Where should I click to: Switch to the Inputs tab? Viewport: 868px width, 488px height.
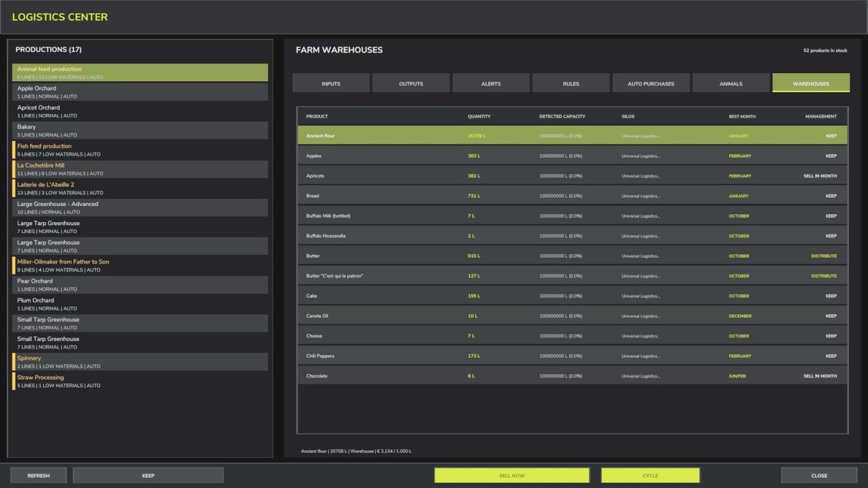click(x=331, y=83)
